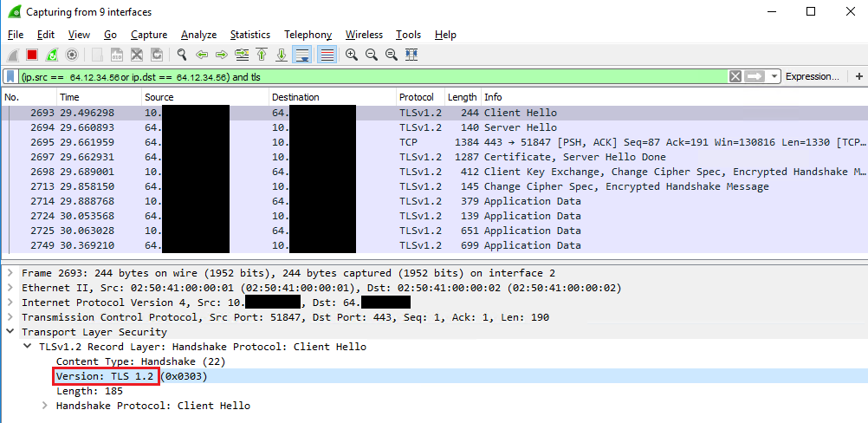The height and width of the screenshot is (423, 868).
Task: Add a filter button with the plus icon
Action: tap(859, 76)
